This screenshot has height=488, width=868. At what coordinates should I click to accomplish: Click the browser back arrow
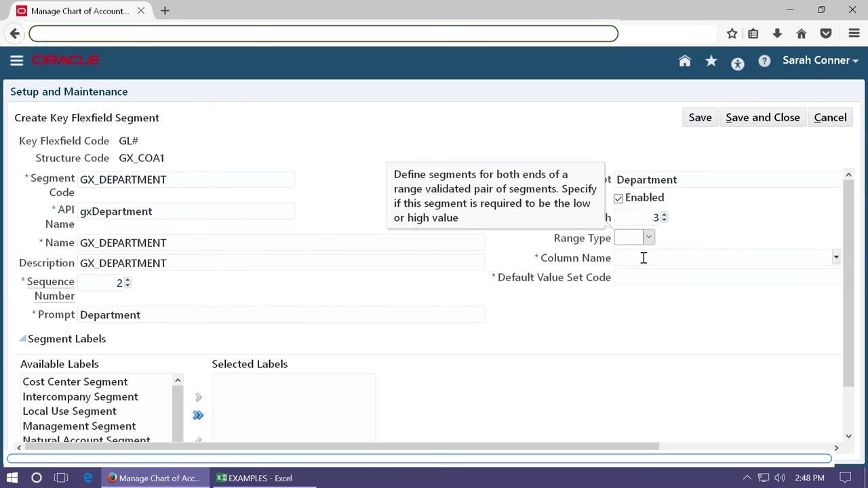point(15,33)
